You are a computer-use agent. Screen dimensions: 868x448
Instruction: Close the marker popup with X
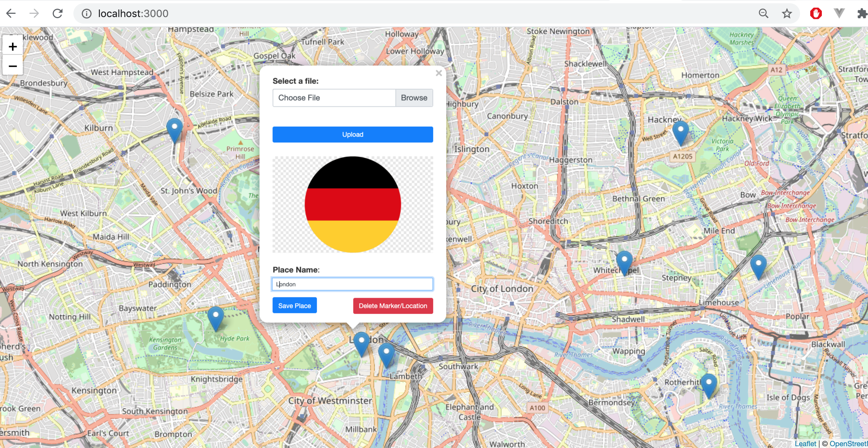pos(439,73)
